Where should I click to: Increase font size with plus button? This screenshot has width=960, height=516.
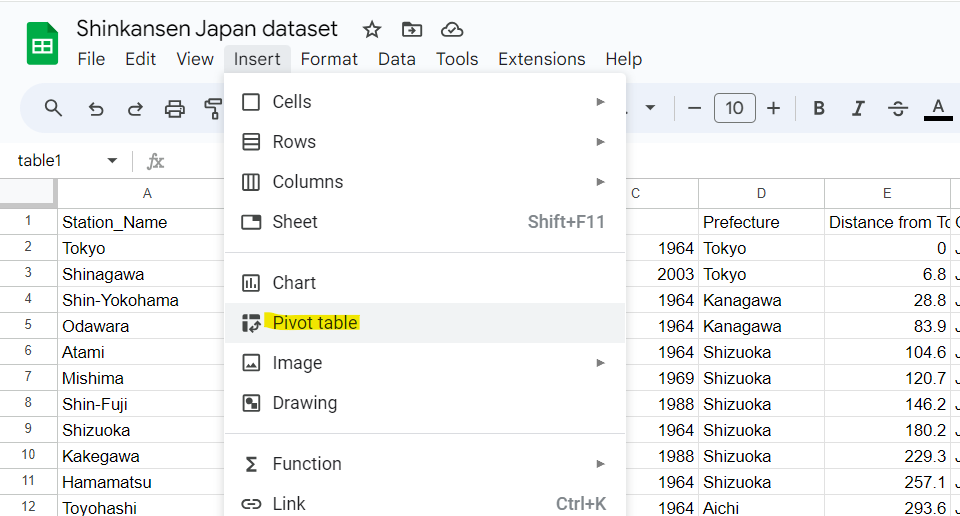click(773, 108)
